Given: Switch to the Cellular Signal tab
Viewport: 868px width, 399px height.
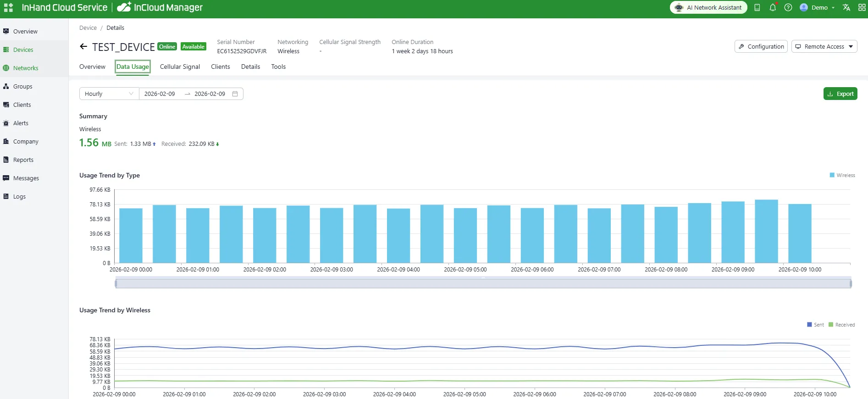Looking at the screenshot, I should (x=180, y=66).
